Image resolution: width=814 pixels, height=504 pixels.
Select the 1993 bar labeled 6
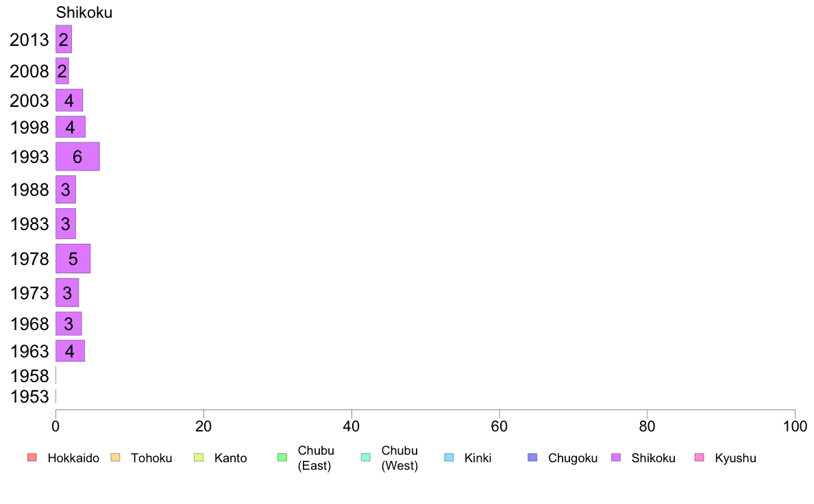[78, 156]
